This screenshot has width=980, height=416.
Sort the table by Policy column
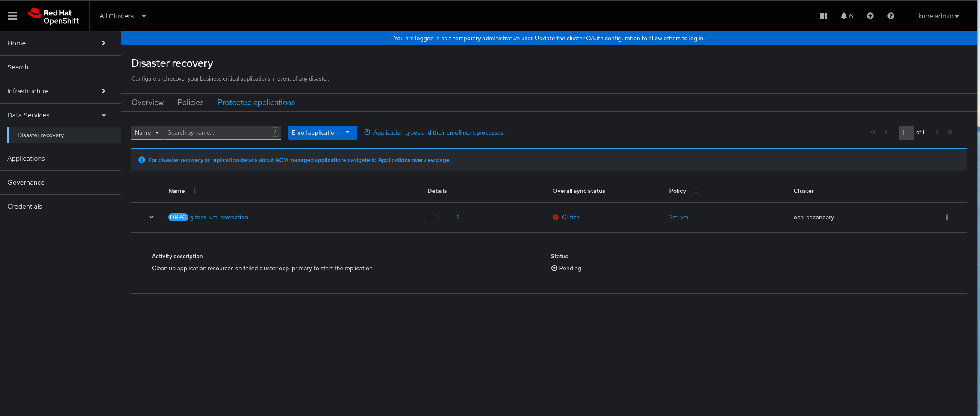coord(695,191)
